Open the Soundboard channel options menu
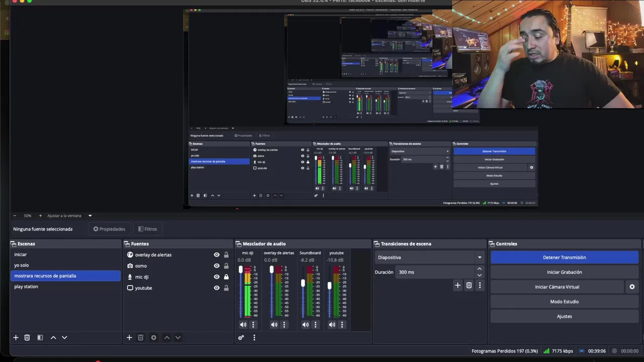644x362 pixels. click(x=315, y=324)
